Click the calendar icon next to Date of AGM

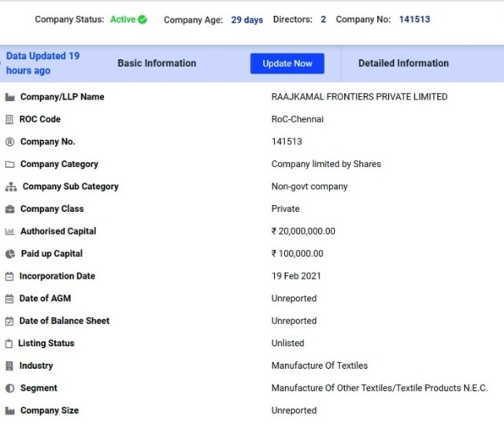coord(10,299)
